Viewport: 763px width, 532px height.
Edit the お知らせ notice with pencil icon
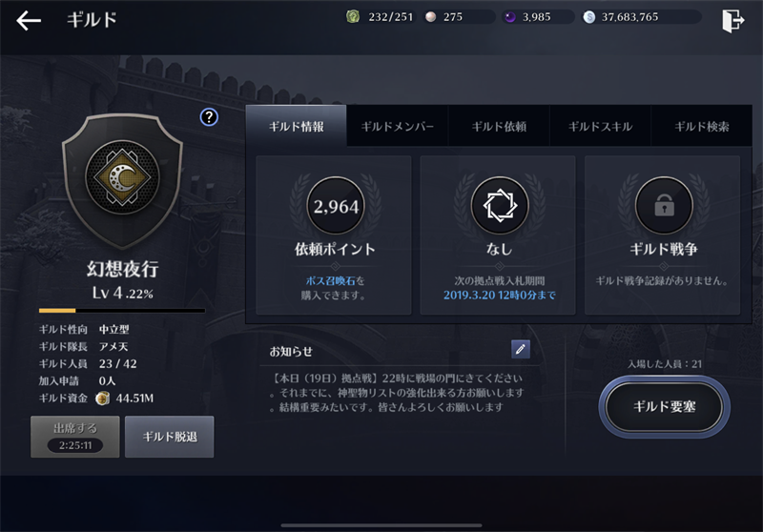(520, 349)
